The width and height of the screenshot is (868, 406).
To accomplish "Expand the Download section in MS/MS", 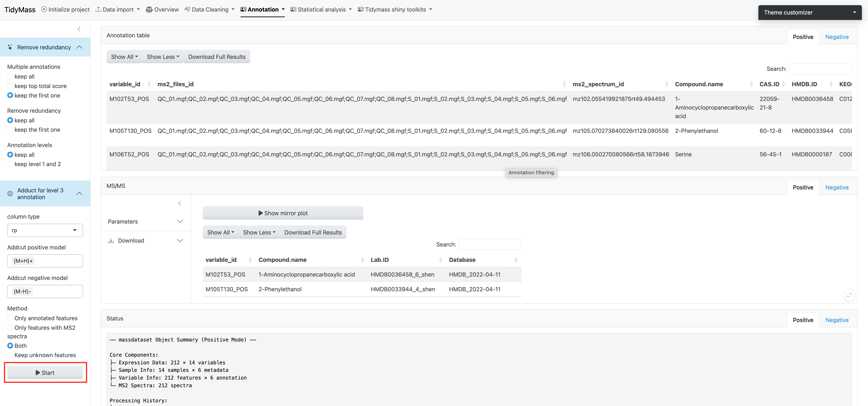I will point(146,241).
